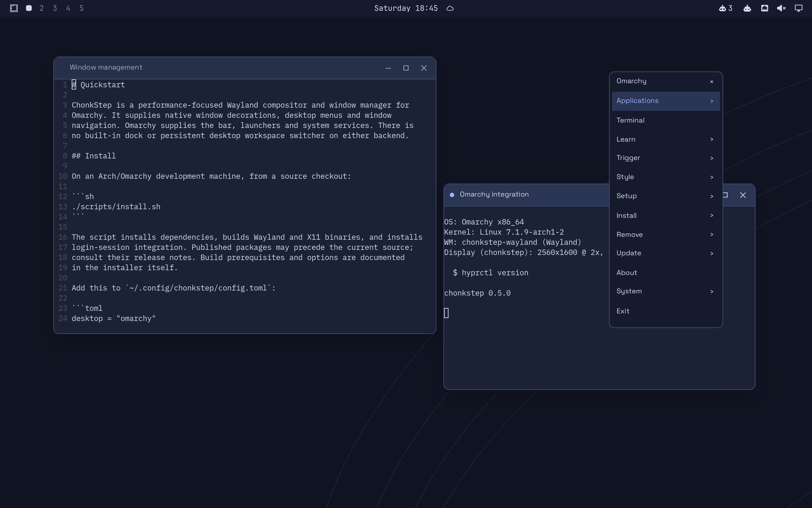812x508 pixels.
Task: Click the blue dot in Omarchy integration titlebar
Action: 452,195
